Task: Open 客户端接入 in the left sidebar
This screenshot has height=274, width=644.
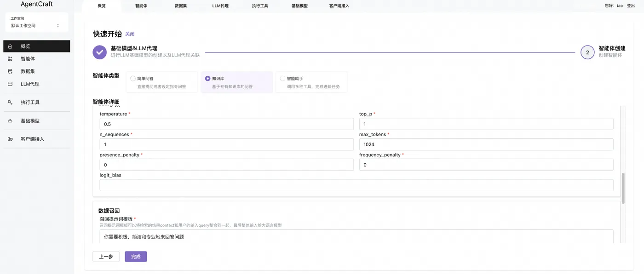Action: [x=37, y=139]
